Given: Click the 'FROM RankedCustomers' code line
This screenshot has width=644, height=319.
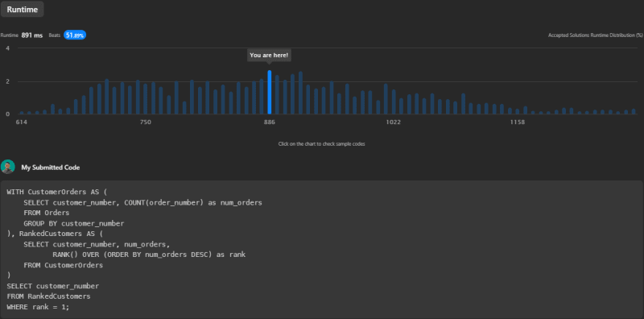Looking at the screenshot, I should (48, 296).
